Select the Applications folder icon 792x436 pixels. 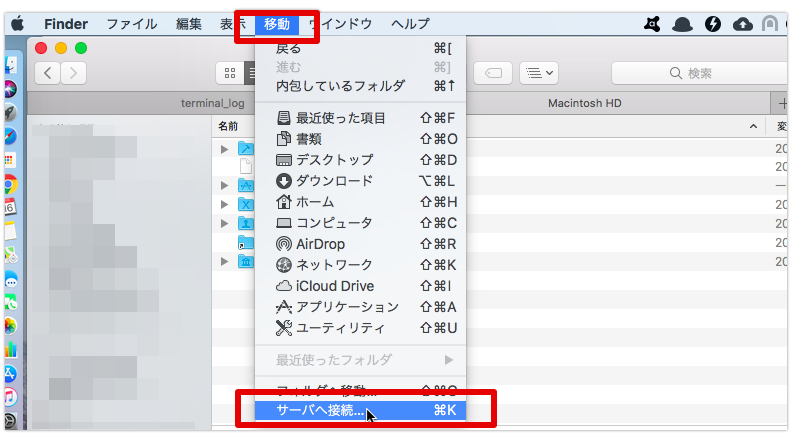(x=246, y=185)
